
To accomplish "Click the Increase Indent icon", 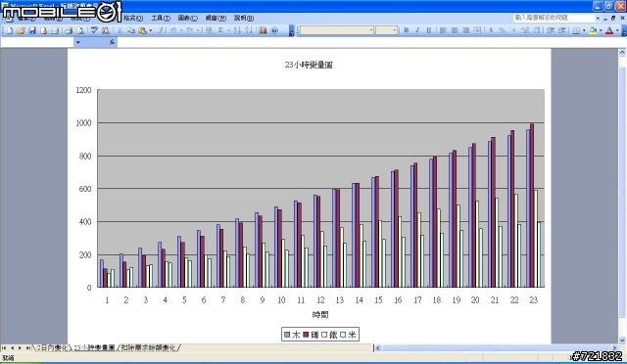I will point(562,30).
